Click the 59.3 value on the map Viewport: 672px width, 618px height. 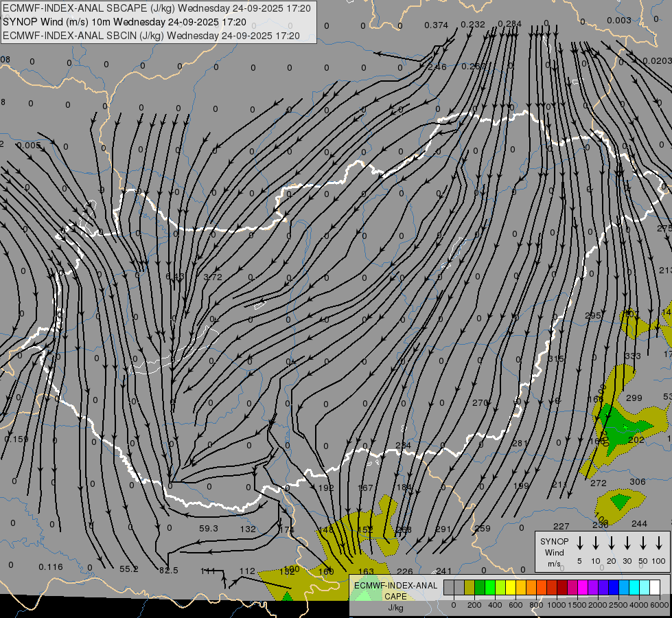(x=209, y=528)
